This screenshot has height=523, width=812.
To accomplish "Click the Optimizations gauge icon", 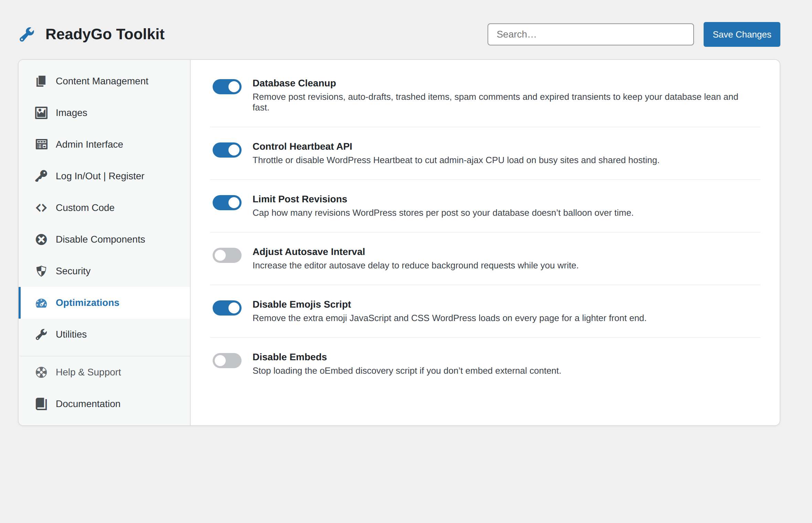I will click(x=41, y=303).
